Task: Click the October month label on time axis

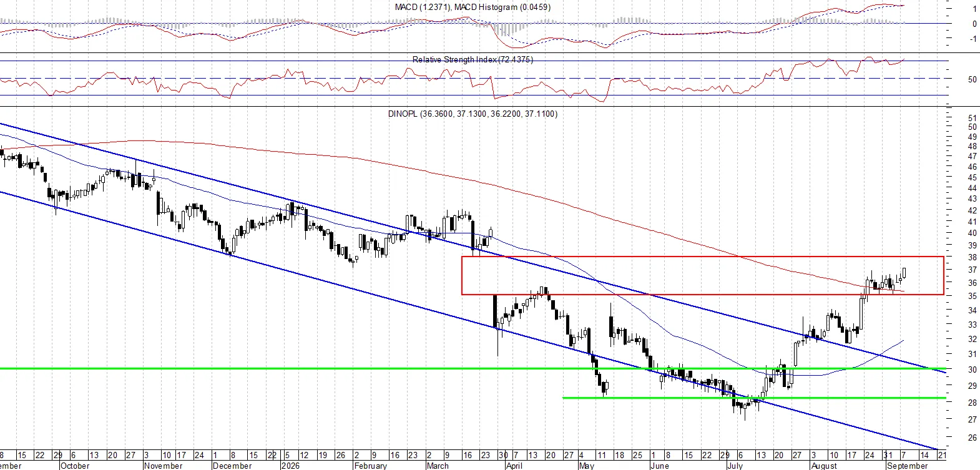Action: (x=75, y=466)
